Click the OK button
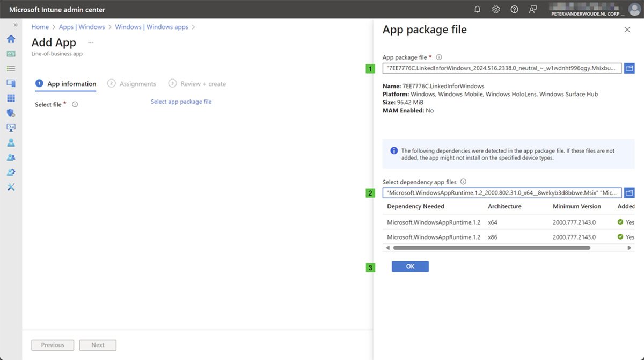 point(410,267)
